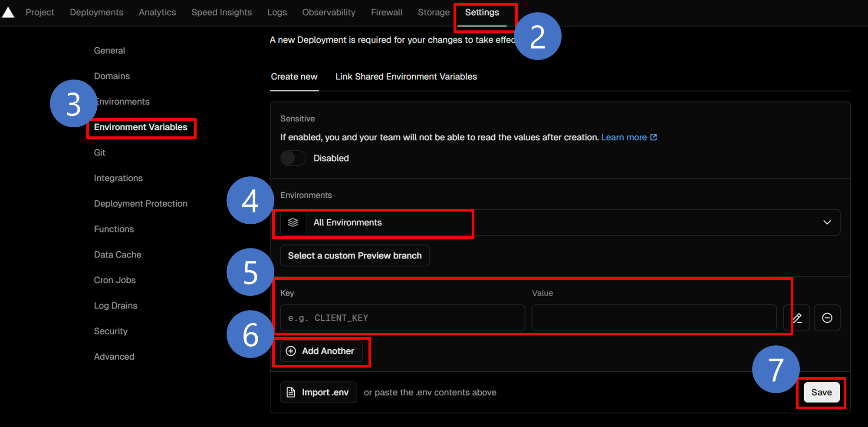The width and height of the screenshot is (868, 427).
Task: Open Security settings in sidebar
Action: [111, 331]
